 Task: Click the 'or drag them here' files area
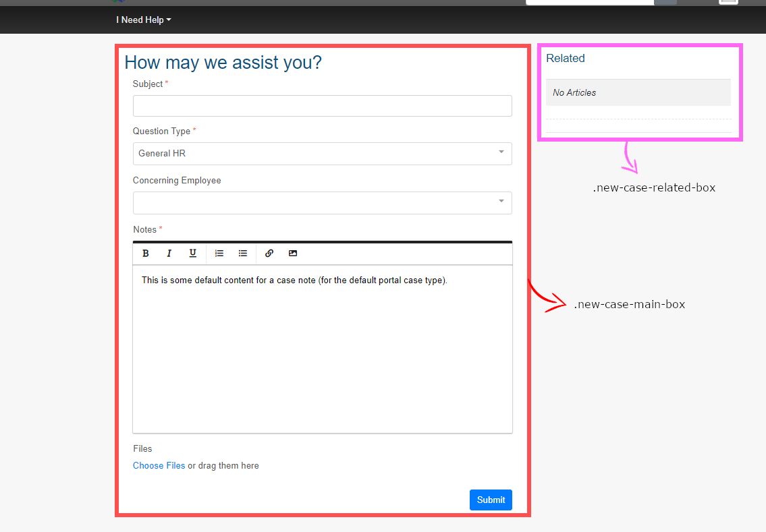click(x=223, y=466)
